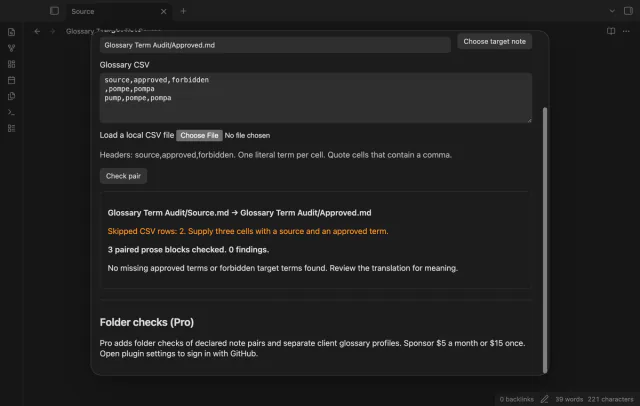Click 'No file chosen' text
Viewport: 640px width, 406px height.
[247, 135]
